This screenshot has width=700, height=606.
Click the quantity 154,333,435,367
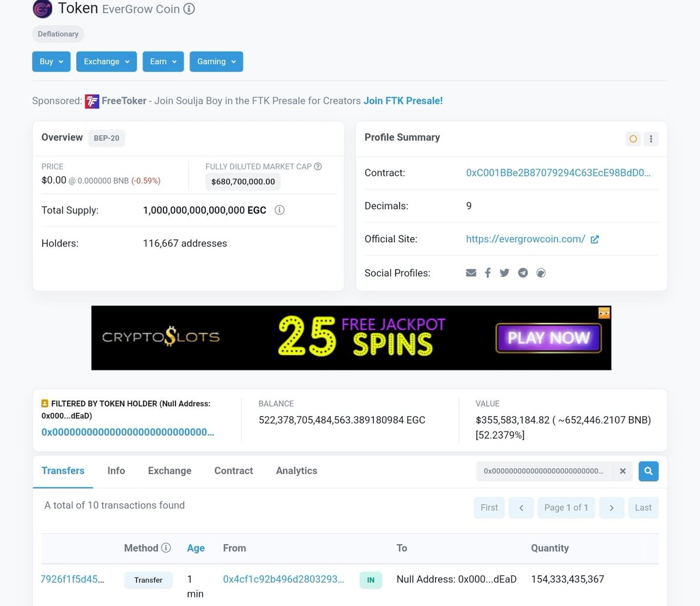pos(568,579)
